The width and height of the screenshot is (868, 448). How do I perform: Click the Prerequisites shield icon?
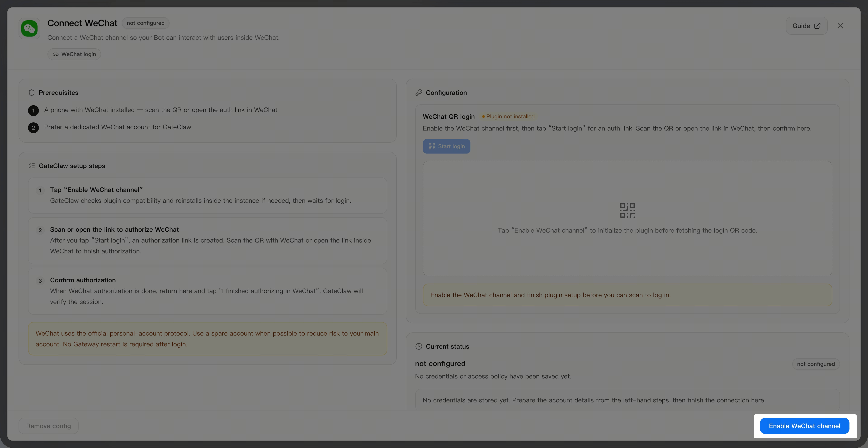pyautogui.click(x=32, y=93)
